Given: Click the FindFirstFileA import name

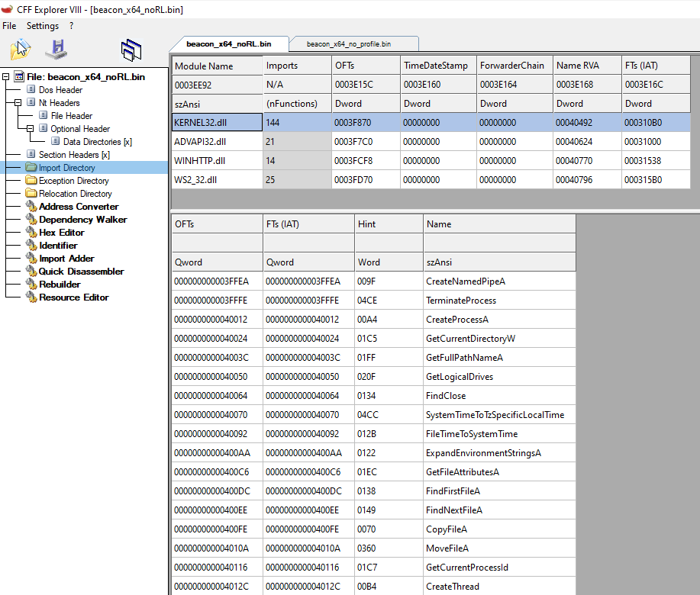Looking at the screenshot, I should [x=453, y=491].
